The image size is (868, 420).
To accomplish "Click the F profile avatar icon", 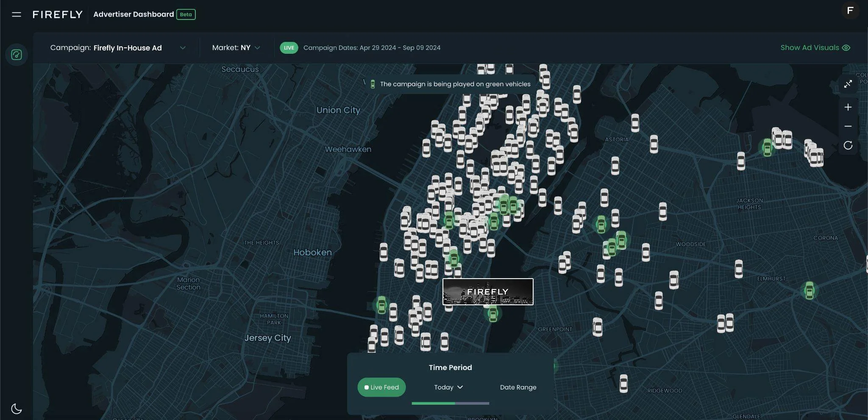I will (851, 11).
